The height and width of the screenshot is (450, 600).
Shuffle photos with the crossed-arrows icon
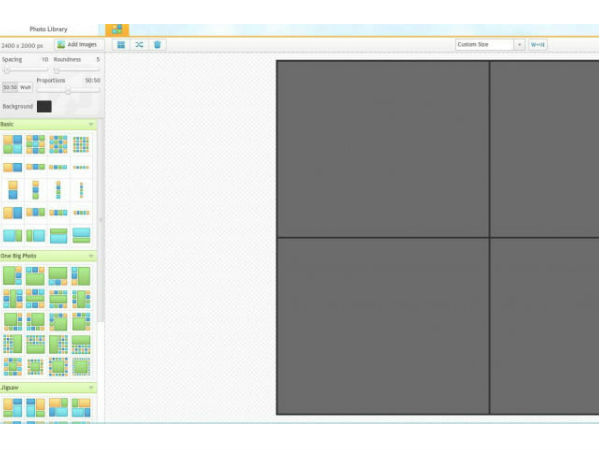point(139,45)
